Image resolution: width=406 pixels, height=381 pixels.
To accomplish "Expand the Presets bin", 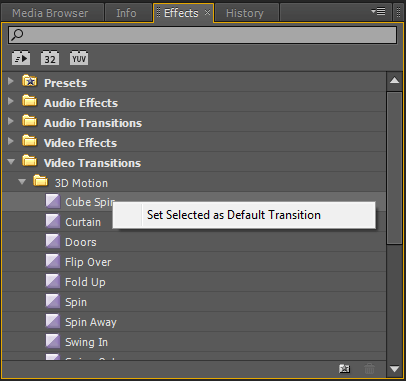I will click(11, 81).
